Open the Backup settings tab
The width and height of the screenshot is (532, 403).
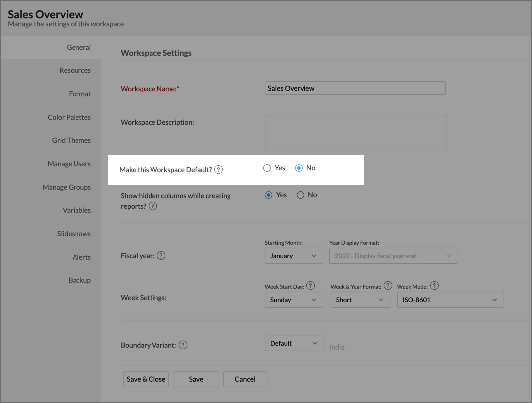pos(79,280)
